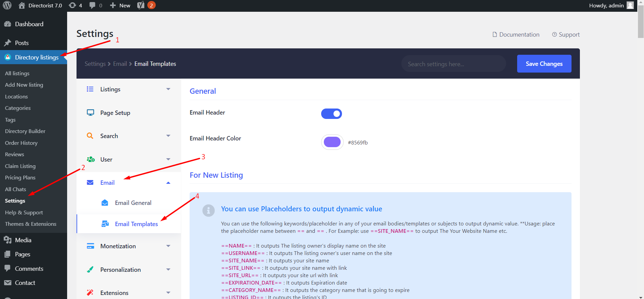Click the Personalization brush icon
The height and width of the screenshot is (299, 644).
[90, 269]
